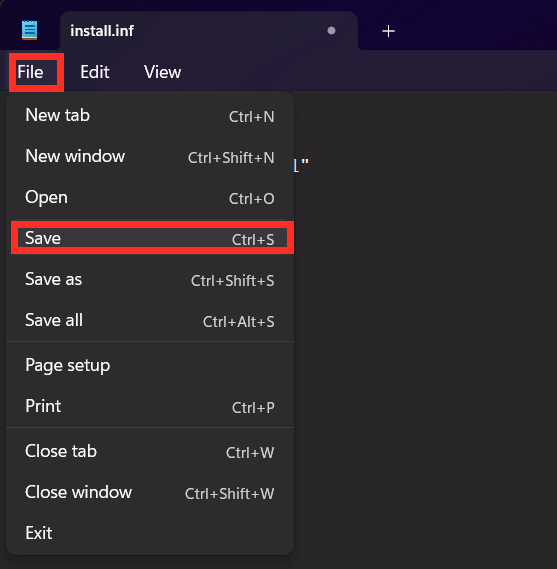Select the install.inf tab
This screenshot has width=557, height=569.
(x=209, y=31)
